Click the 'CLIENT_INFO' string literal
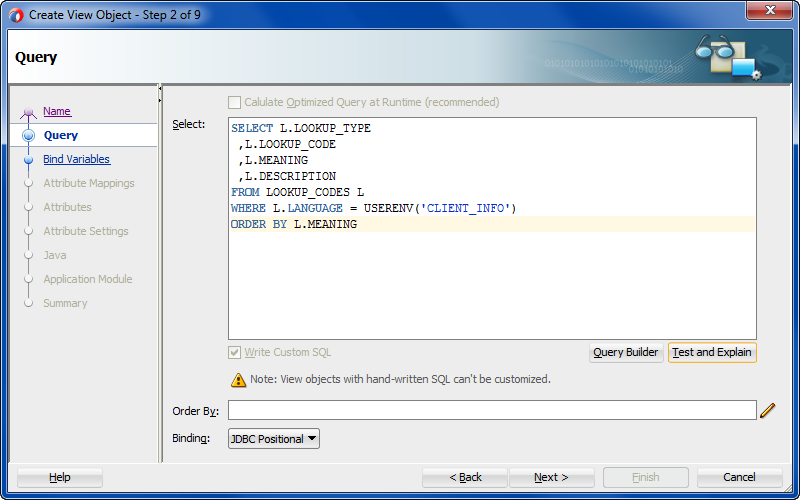Image resolution: width=800 pixels, height=500 pixels. (x=466, y=208)
